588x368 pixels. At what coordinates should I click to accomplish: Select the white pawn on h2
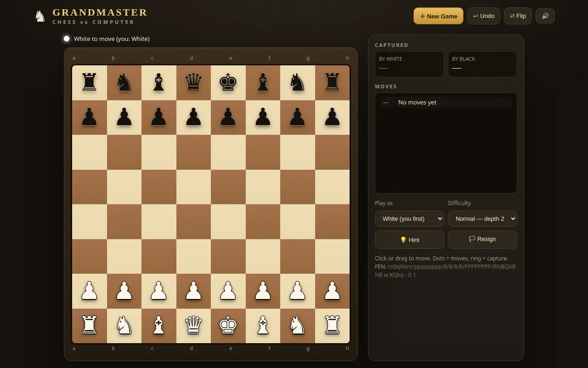(x=332, y=291)
